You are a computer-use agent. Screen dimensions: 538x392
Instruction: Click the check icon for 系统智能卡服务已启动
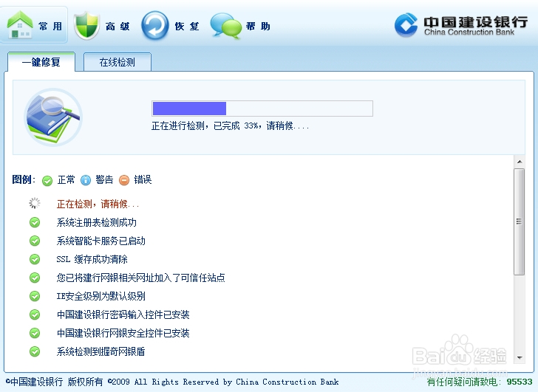tap(35, 241)
